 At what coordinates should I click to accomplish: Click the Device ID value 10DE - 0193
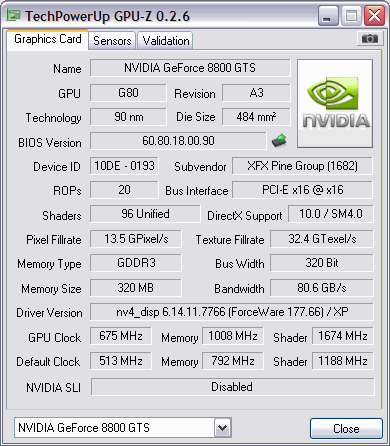(124, 166)
